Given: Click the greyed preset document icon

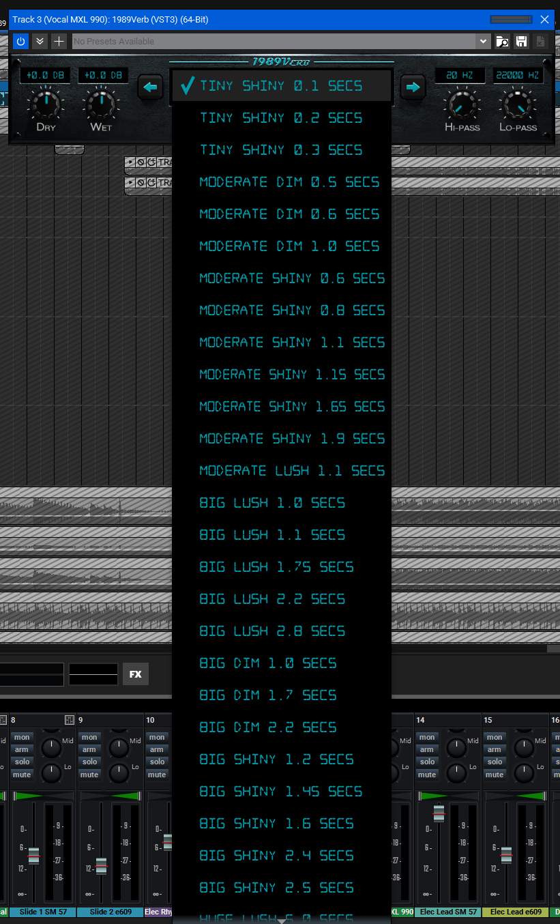Looking at the screenshot, I should [540, 42].
